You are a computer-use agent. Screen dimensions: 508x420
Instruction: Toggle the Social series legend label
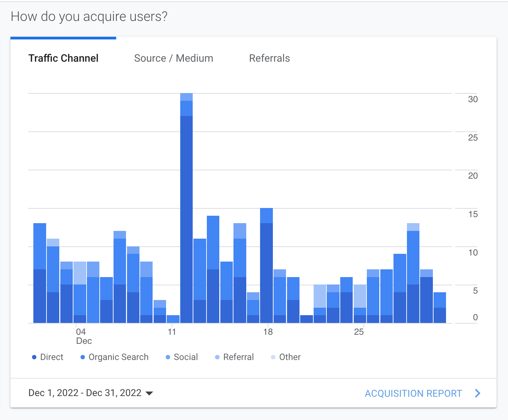[x=186, y=357]
